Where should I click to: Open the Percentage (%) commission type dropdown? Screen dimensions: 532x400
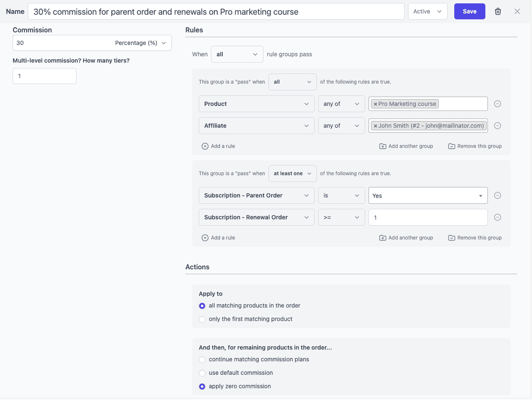(141, 43)
